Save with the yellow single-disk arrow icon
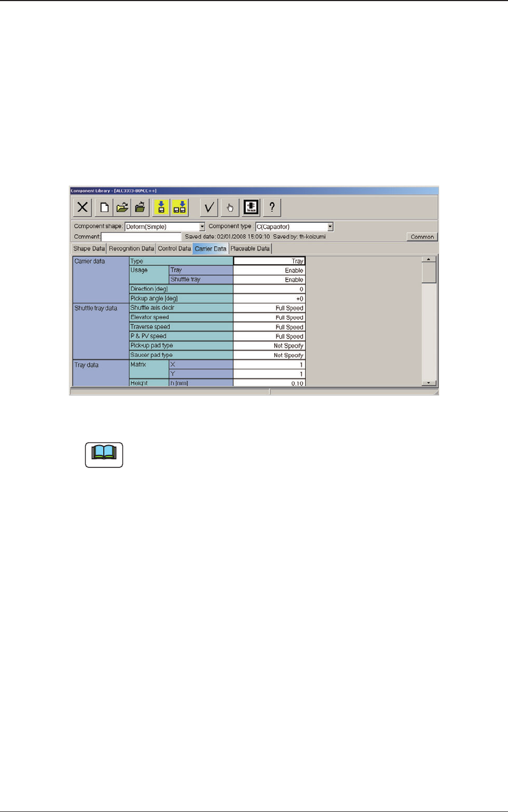This screenshot has height=812, width=508. coord(161,208)
